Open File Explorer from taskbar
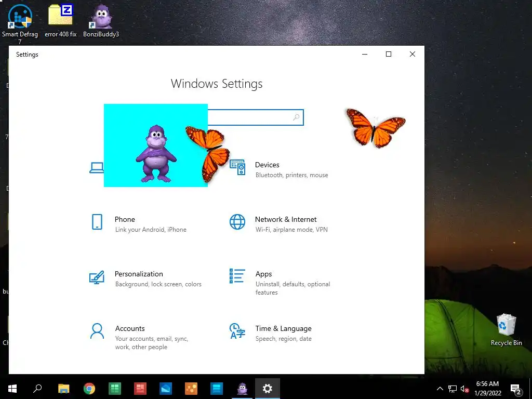This screenshot has height=399, width=532. pos(63,389)
